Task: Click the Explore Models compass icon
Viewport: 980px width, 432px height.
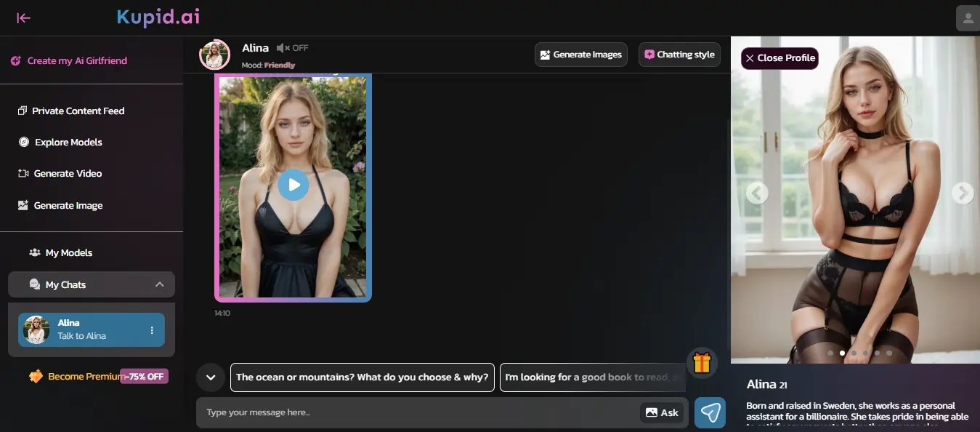Action: pyautogui.click(x=23, y=142)
